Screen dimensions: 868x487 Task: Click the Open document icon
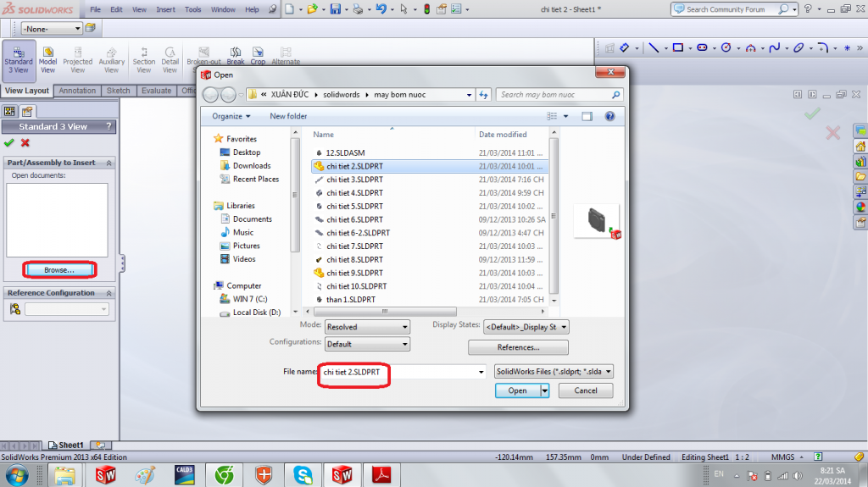point(312,8)
